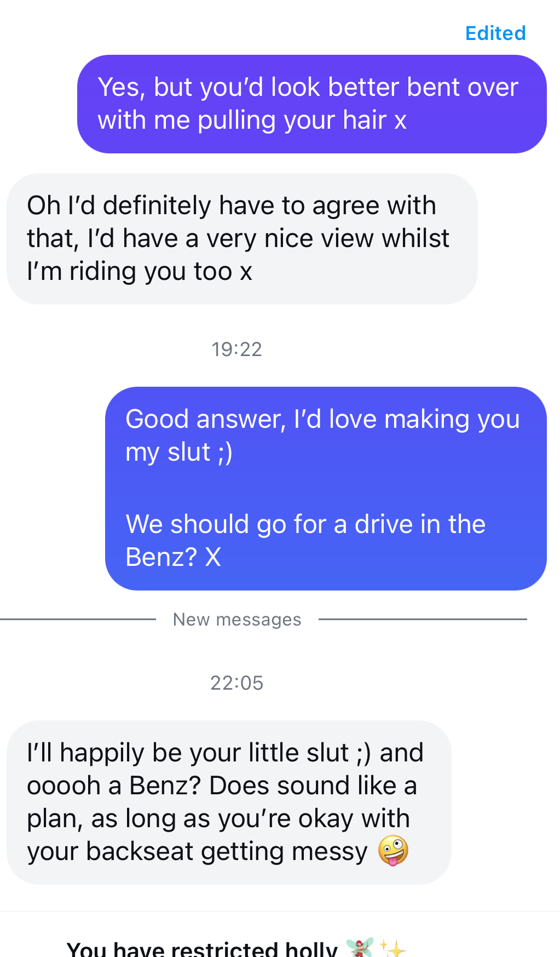
Task: Tap the 19:22 timestamp
Action: 236,349
